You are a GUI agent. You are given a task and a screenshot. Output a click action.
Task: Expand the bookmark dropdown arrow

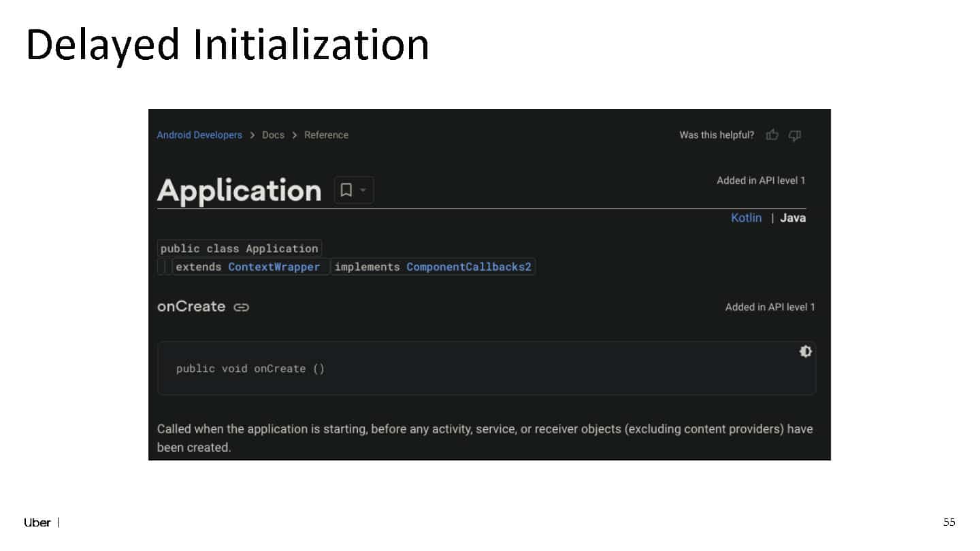363,190
